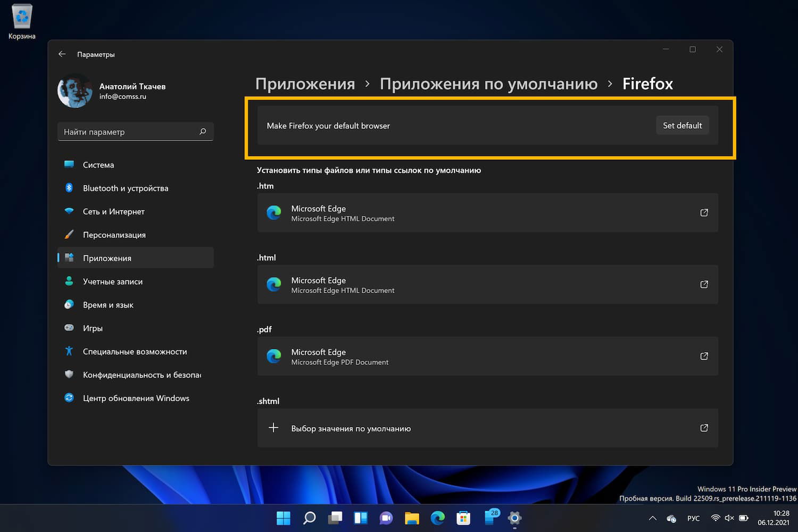
Task: Open File Explorer from the taskbar
Action: (x=412, y=518)
